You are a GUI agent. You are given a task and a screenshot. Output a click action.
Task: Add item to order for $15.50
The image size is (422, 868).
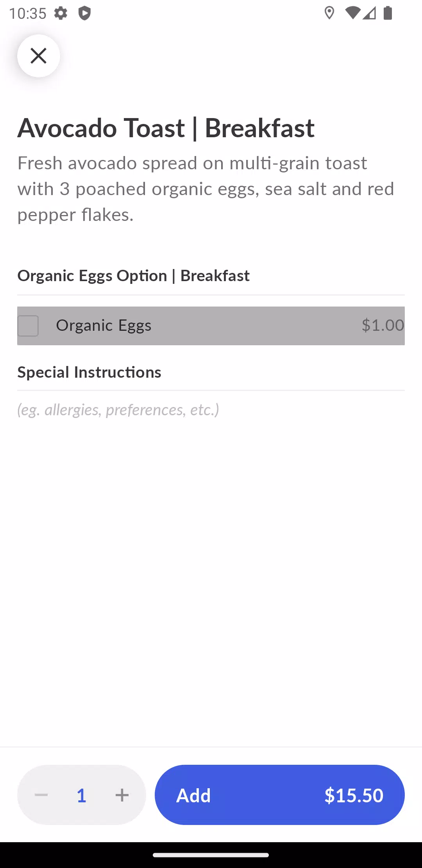pyautogui.click(x=280, y=795)
